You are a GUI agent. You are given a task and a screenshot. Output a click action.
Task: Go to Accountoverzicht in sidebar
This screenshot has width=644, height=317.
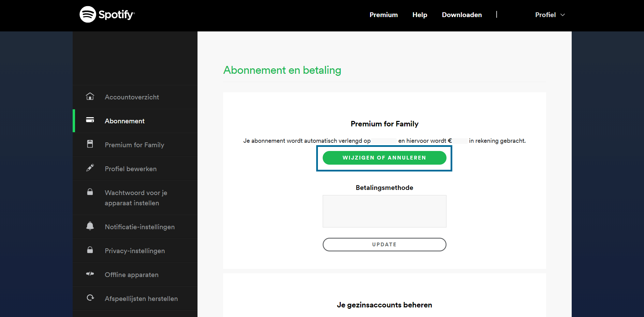pyautogui.click(x=135, y=97)
